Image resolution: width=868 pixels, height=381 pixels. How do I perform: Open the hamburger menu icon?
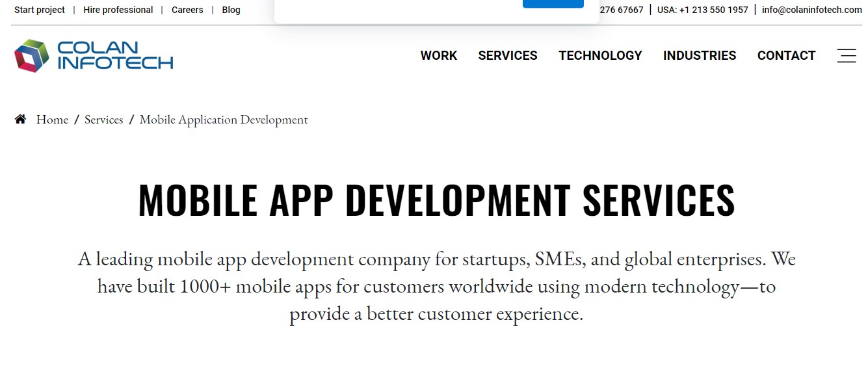click(846, 56)
